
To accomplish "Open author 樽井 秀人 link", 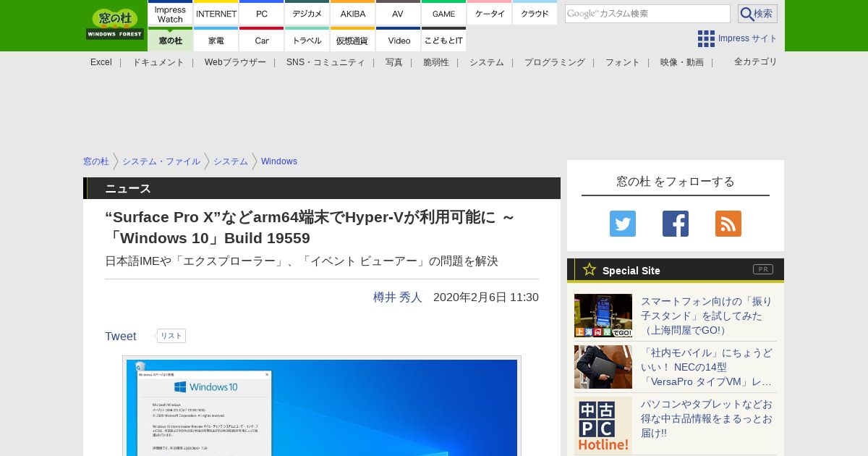I will click(x=398, y=297).
